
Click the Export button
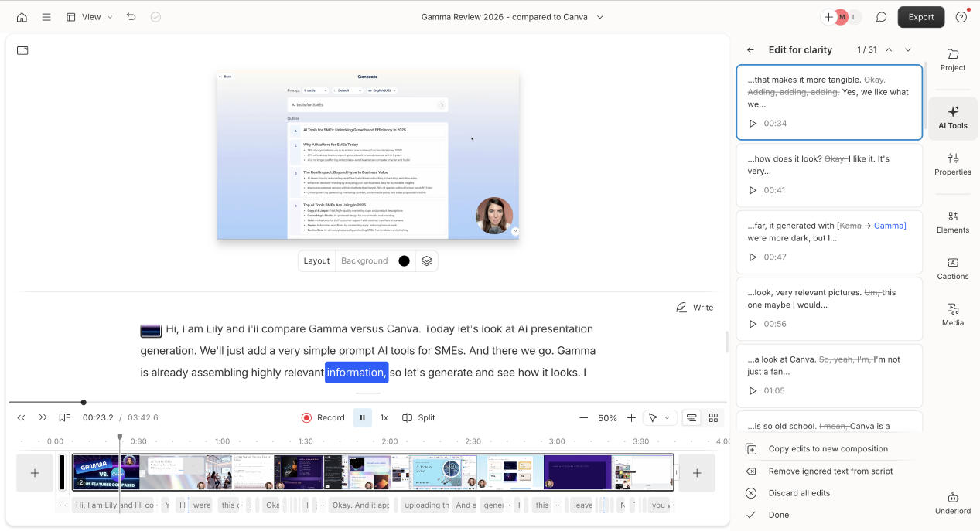click(920, 16)
